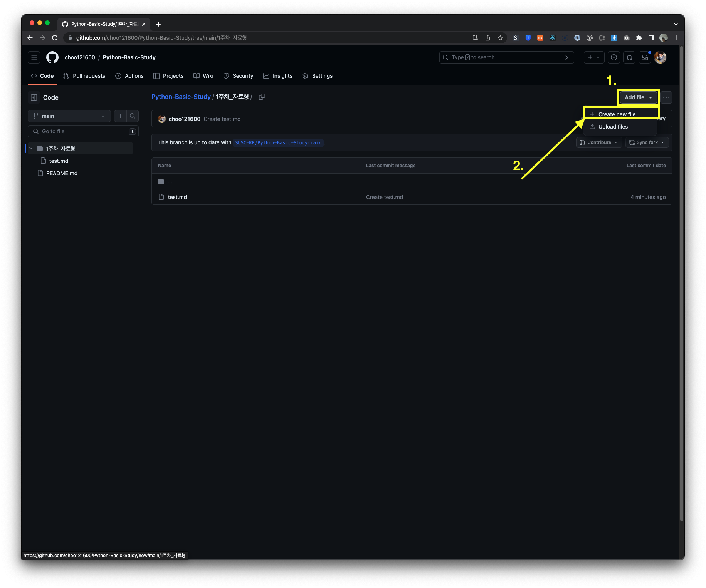706x588 pixels.
Task: Open the notifications inbox icon
Action: point(645,57)
